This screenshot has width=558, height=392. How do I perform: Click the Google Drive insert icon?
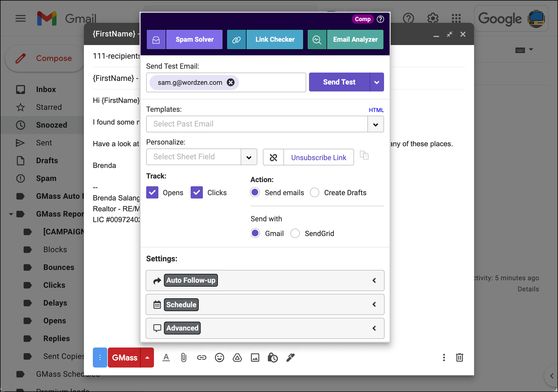coord(237,358)
